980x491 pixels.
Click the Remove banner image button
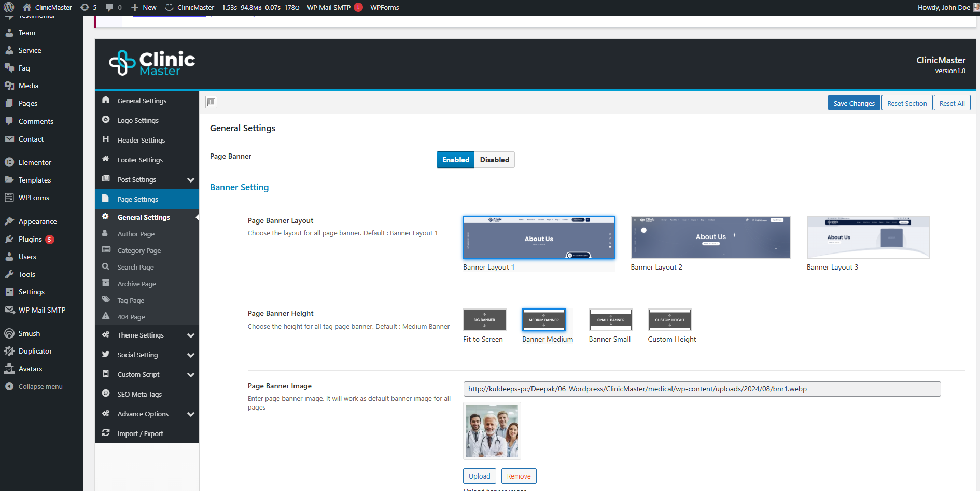[519, 476]
